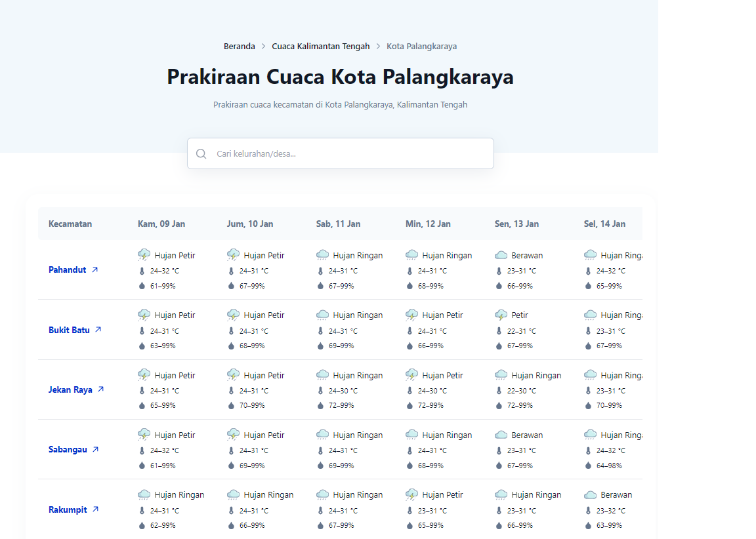Click Sabangau 64–98% humidity value
Viewport: 756px width, 539px height.
[x=610, y=466]
